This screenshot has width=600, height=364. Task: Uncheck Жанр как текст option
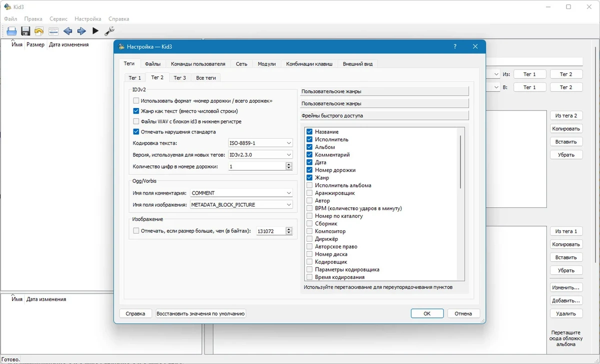click(136, 111)
